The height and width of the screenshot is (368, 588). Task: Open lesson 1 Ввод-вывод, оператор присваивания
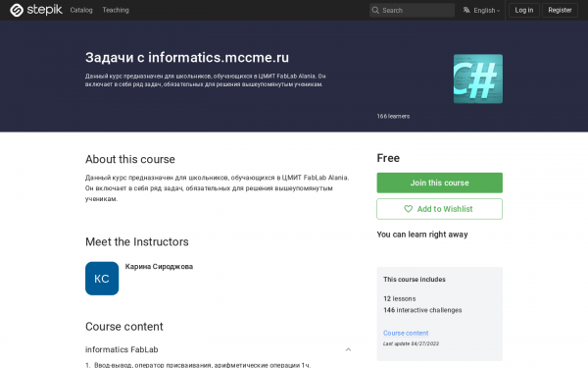pyautogui.click(x=203, y=365)
